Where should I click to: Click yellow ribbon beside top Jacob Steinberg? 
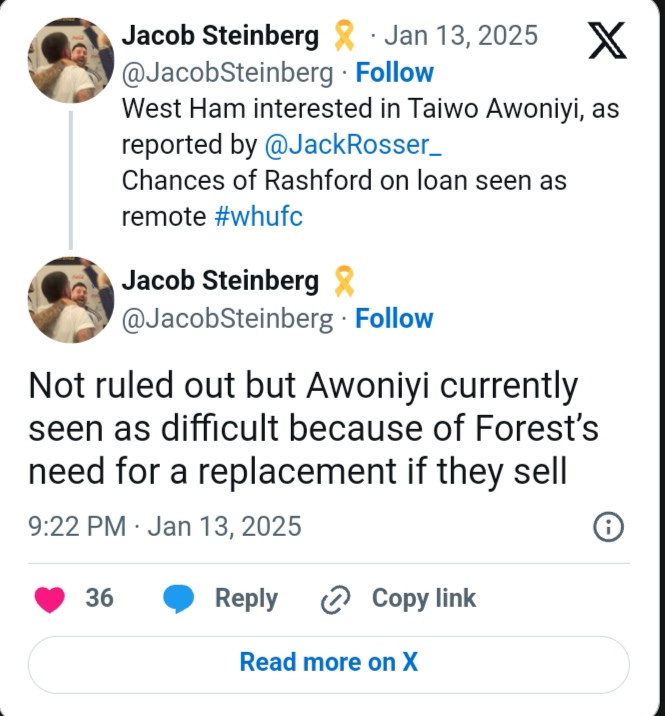[x=344, y=37]
